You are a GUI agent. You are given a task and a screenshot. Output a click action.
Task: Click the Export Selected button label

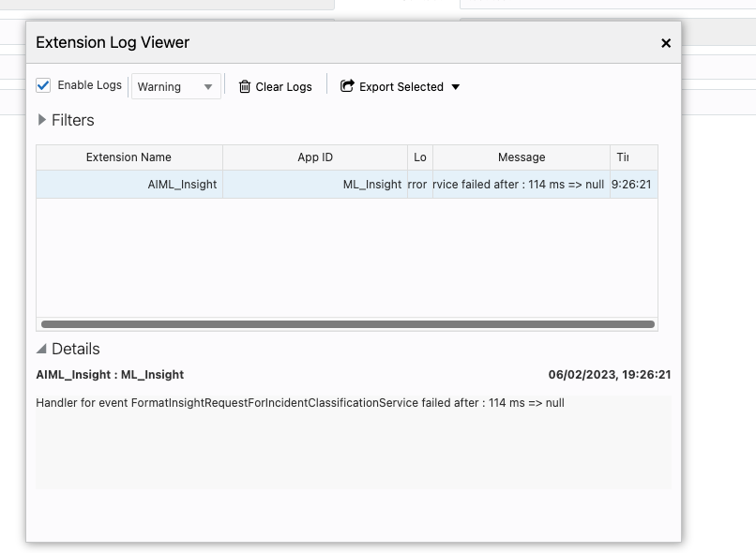coord(401,87)
